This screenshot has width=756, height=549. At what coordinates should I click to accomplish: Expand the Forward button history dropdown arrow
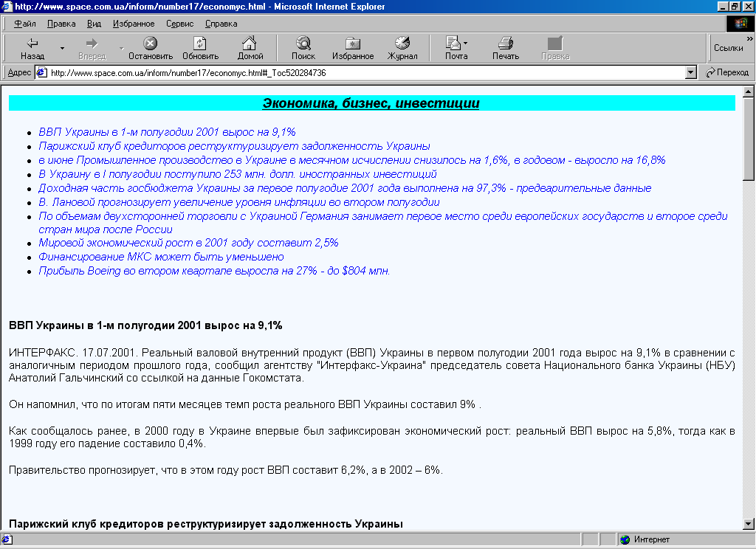tap(121, 49)
